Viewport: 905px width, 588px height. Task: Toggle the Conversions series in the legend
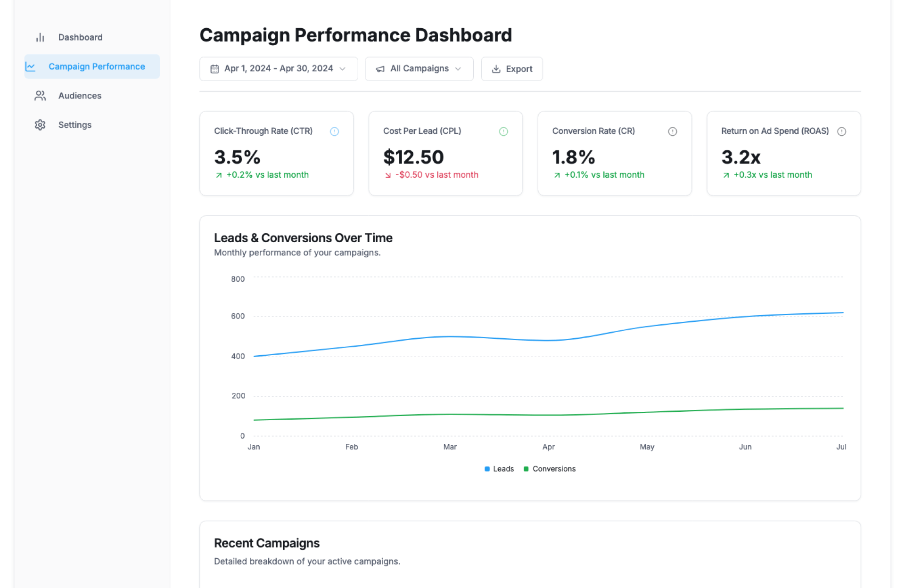550,469
